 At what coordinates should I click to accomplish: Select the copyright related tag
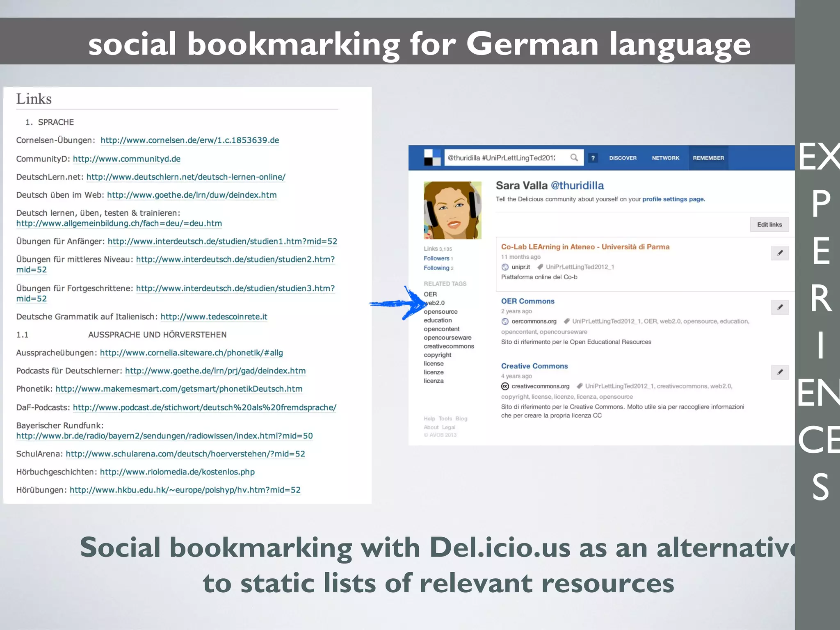click(437, 355)
